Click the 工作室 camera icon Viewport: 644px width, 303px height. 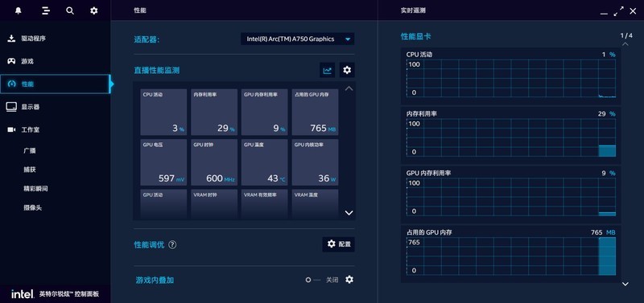coord(11,129)
